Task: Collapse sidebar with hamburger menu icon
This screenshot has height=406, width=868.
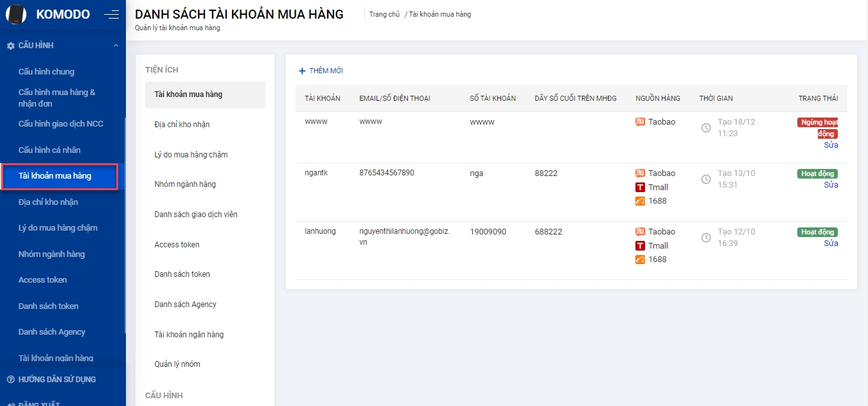Action: 111,14
